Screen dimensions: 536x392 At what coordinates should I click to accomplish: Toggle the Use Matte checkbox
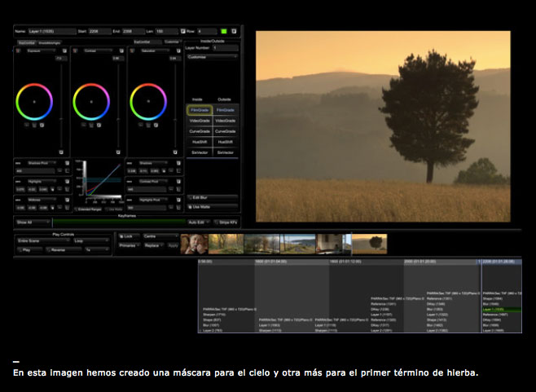tap(190, 207)
